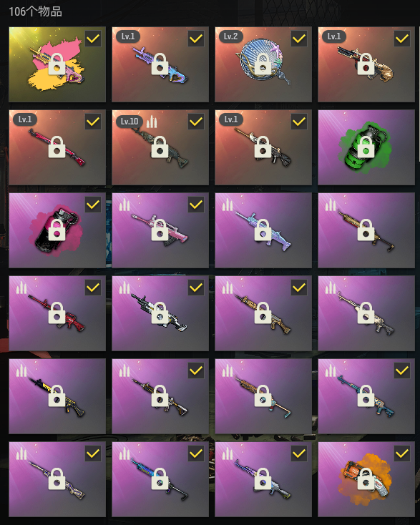The height and width of the screenshot is (525, 420).
Task: Click lock icon on round shield pan item
Action: (x=263, y=64)
